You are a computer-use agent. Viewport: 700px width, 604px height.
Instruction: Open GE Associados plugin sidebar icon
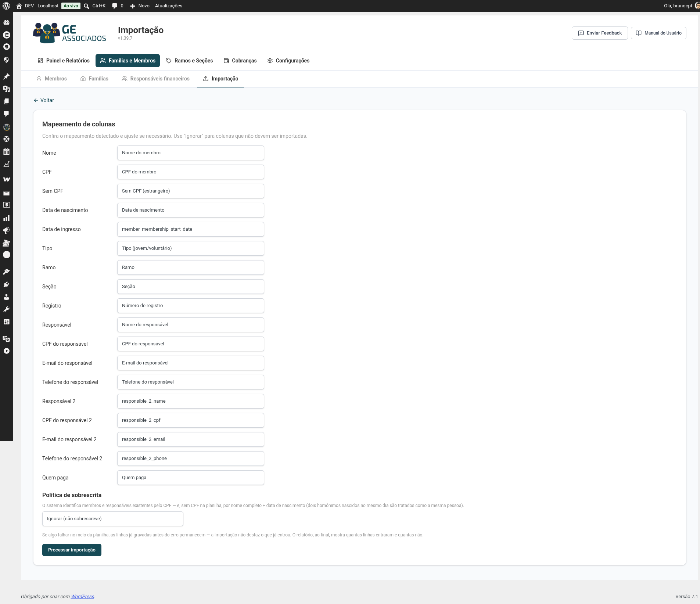click(6, 127)
